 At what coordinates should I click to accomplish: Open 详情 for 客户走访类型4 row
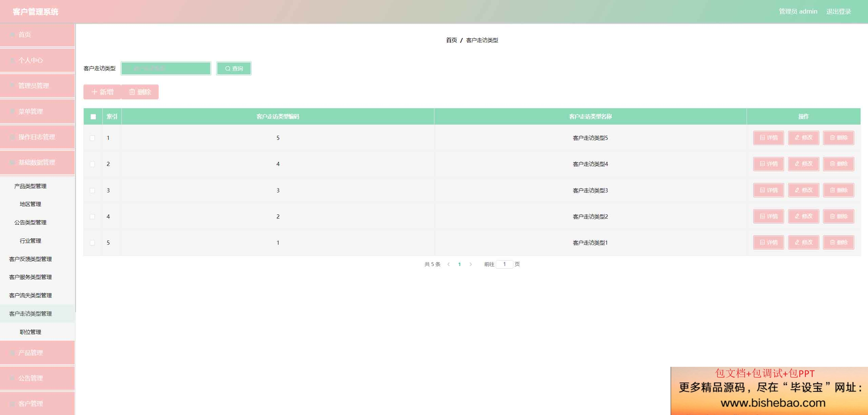click(768, 164)
